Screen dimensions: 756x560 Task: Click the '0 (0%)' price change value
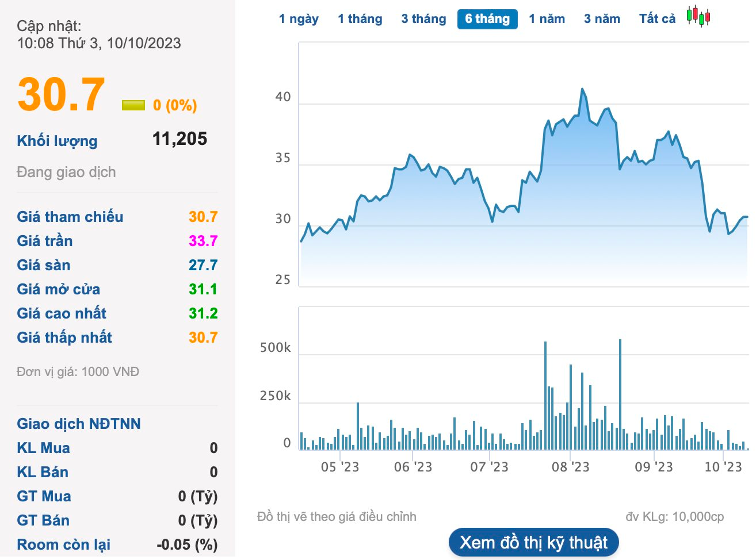click(175, 105)
